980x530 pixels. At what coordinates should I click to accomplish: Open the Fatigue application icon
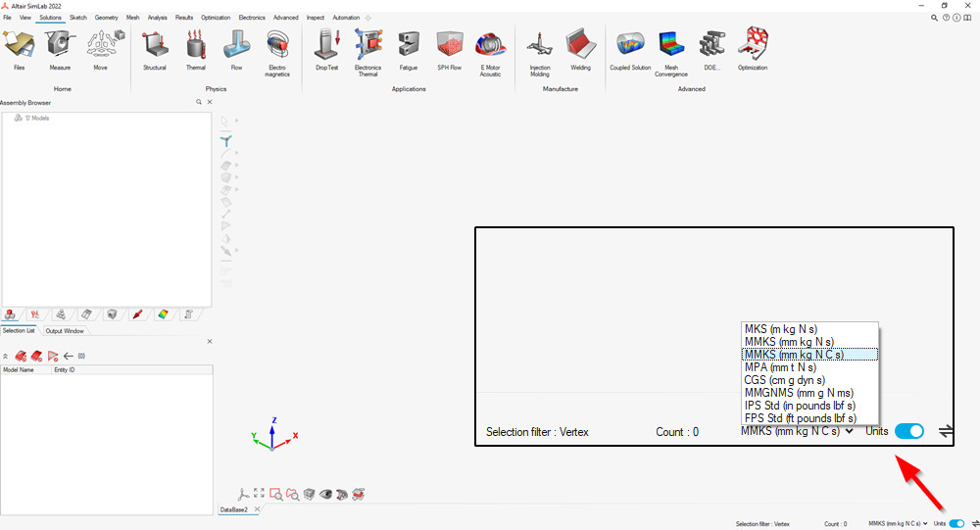click(x=409, y=49)
